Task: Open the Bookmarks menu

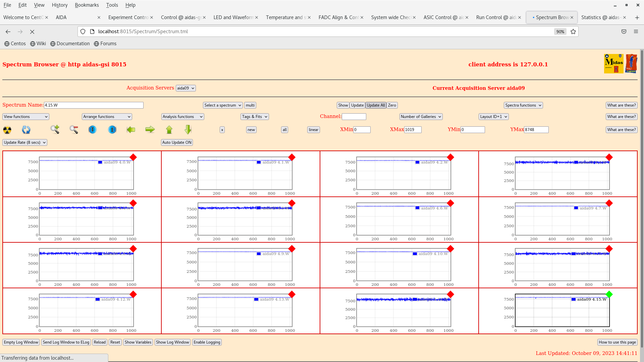Action: pyautogui.click(x=87, y=5)
